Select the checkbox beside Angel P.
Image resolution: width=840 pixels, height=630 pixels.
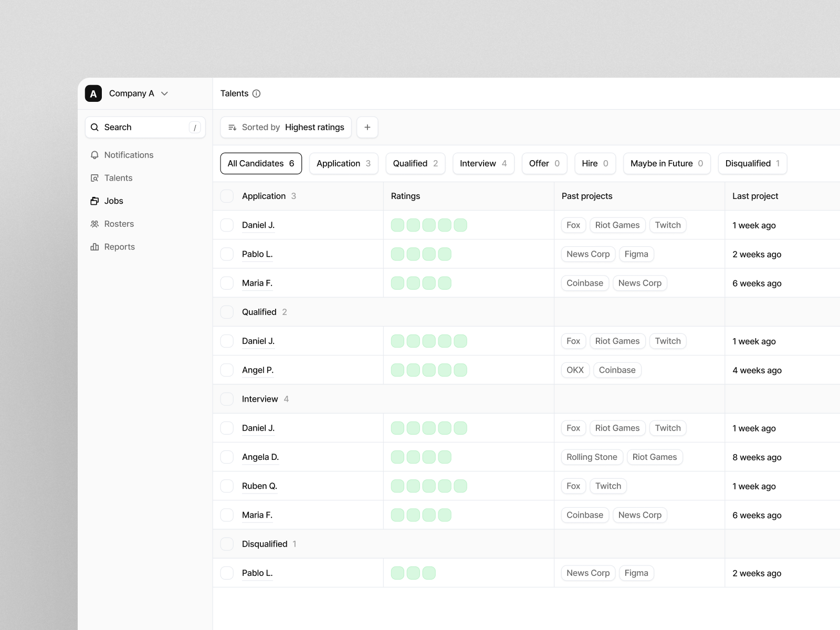point(227,370)
